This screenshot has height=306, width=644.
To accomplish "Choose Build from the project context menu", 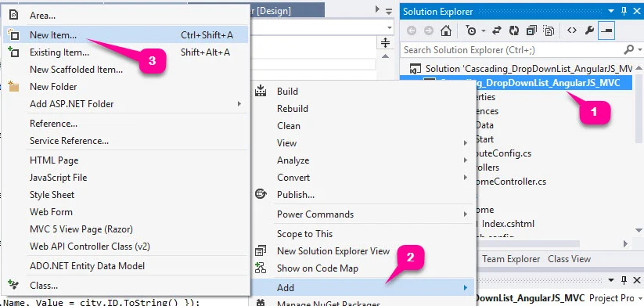I will (x=364, y=92).
